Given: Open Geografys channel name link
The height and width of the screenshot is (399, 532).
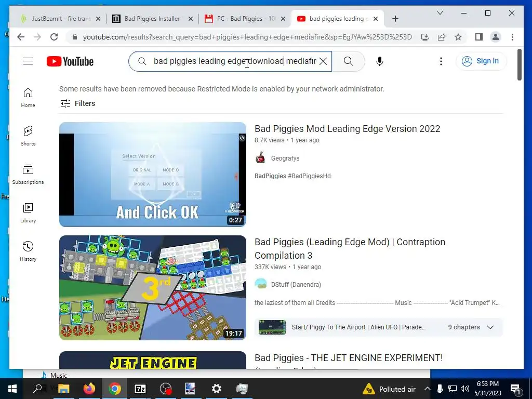Looking at the screenshot, I should pos(285,158).
